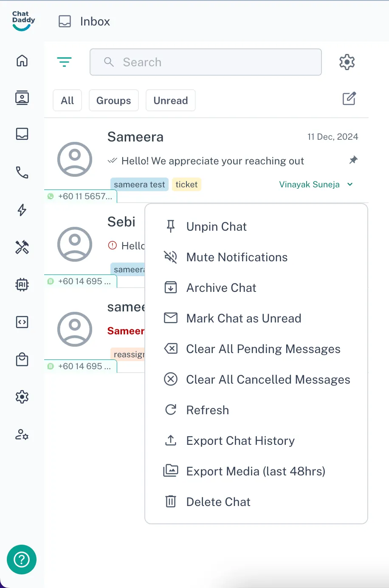Open the Contacts icon in sidebar
The width and height of the screenshot is (389, 588).
22,98
